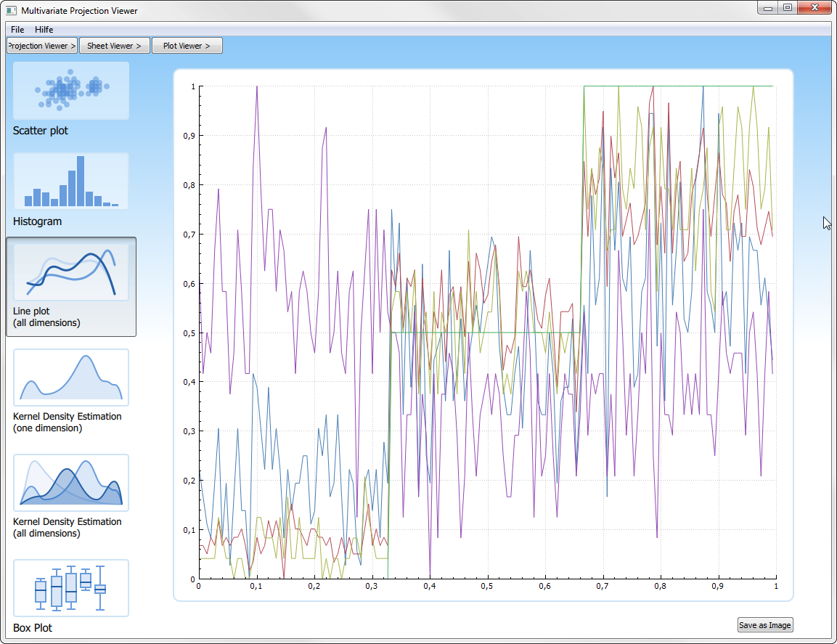Open the File menu
The height and width of the screenshot is (644, 837).
[x=17, y=30]
